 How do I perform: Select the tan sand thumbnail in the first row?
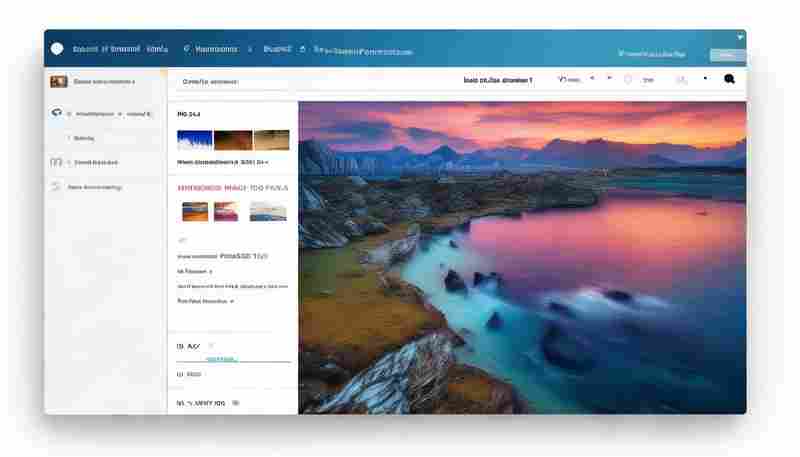271,140
